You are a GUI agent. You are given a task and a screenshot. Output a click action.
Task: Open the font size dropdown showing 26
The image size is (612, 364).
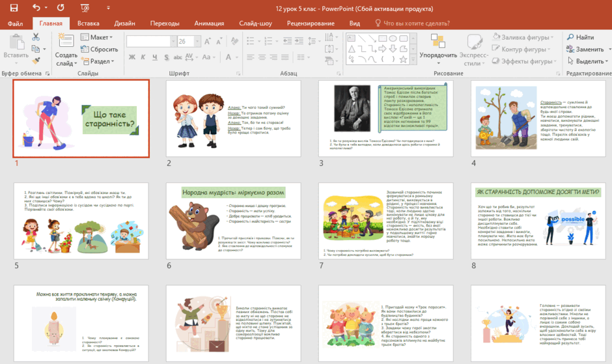pos(197,41)
